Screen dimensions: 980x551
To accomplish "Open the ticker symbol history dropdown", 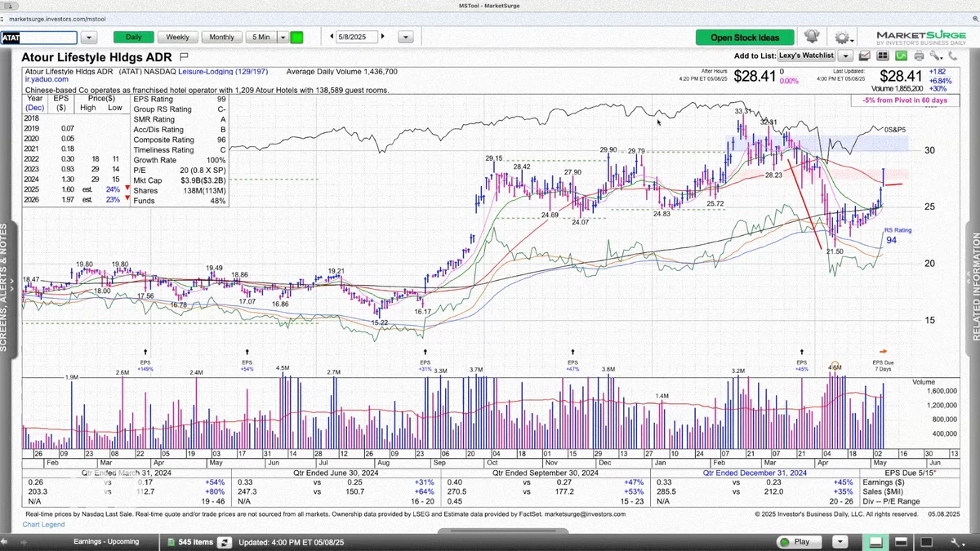I will 88,38.
